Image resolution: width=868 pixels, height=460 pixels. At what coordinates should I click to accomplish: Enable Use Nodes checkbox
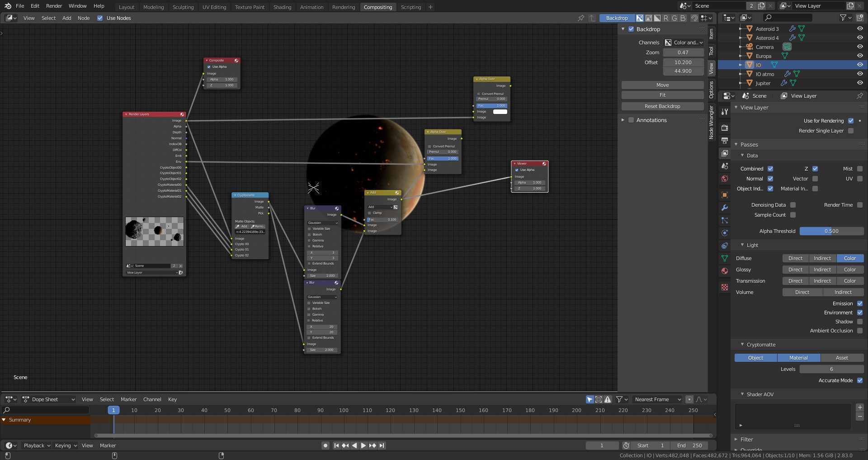pos(100,18)
